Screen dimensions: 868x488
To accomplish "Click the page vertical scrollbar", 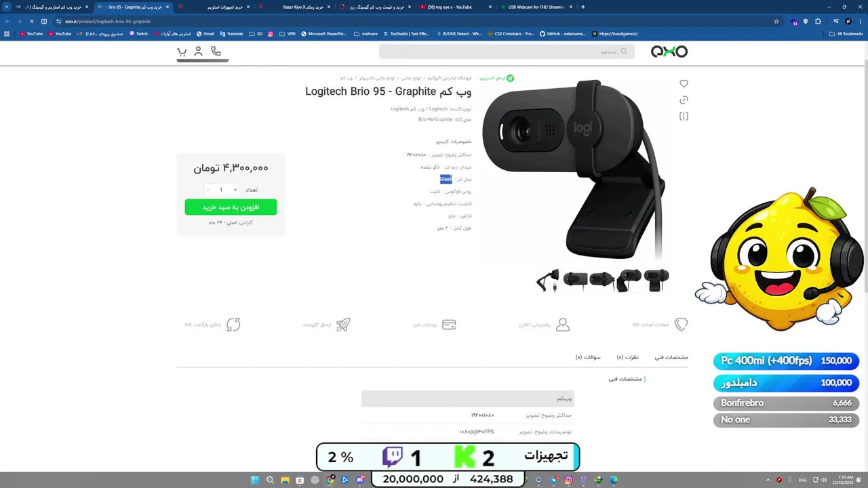I will (865, 176).
